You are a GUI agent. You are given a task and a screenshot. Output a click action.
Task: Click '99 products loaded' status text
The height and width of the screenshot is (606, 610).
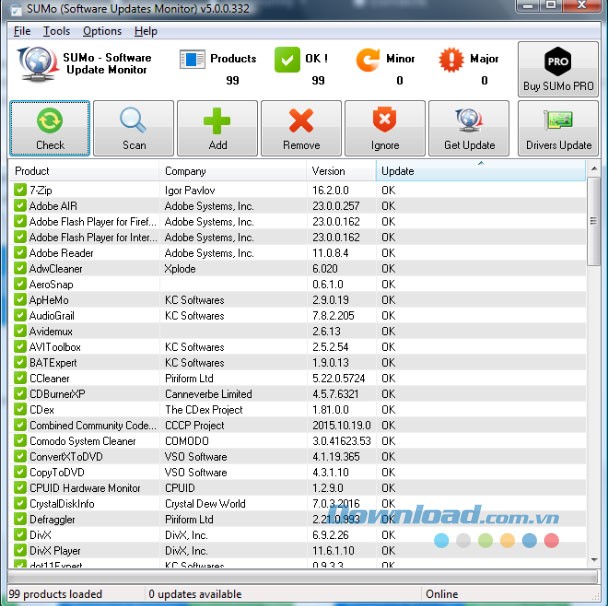click(x=55, y=594)
